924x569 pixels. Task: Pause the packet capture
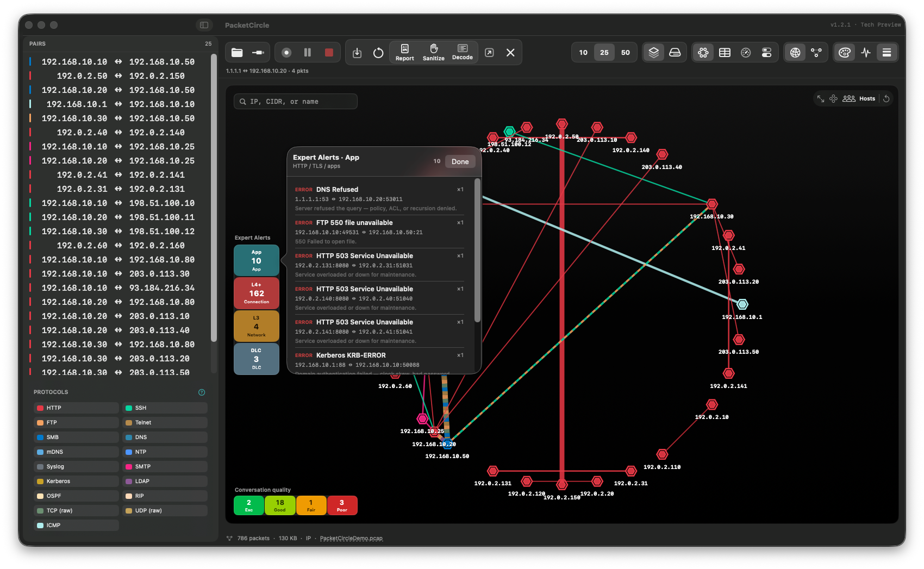[x=308, y=53]
